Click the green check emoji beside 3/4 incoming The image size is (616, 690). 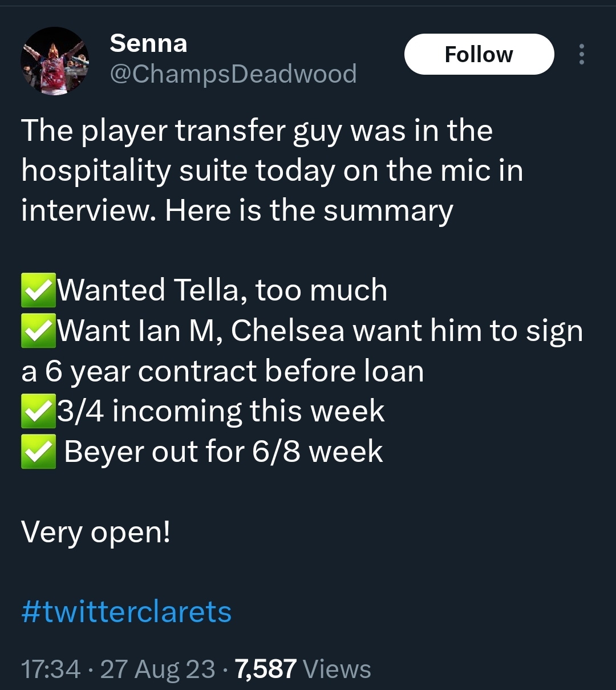pos(38,411)
